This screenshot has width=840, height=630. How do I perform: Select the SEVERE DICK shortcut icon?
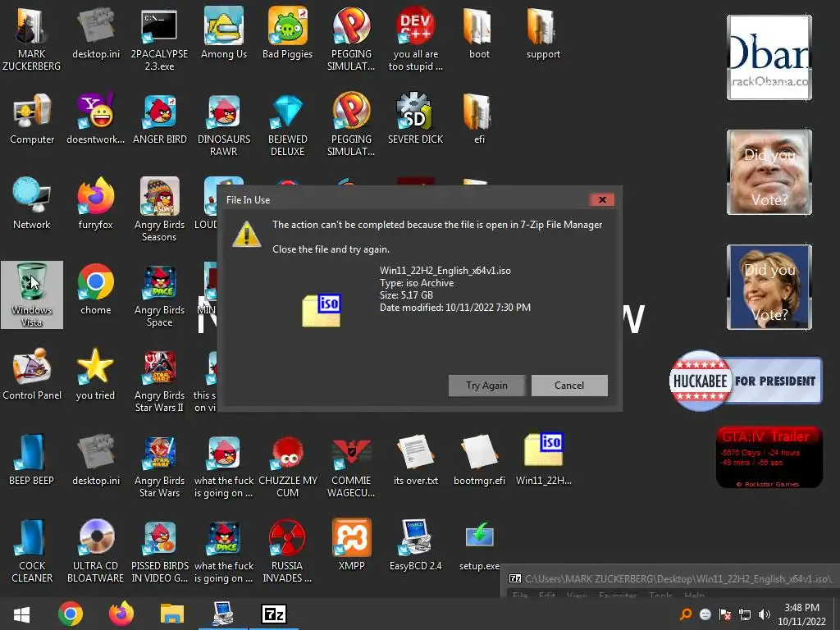click(415, 119)
